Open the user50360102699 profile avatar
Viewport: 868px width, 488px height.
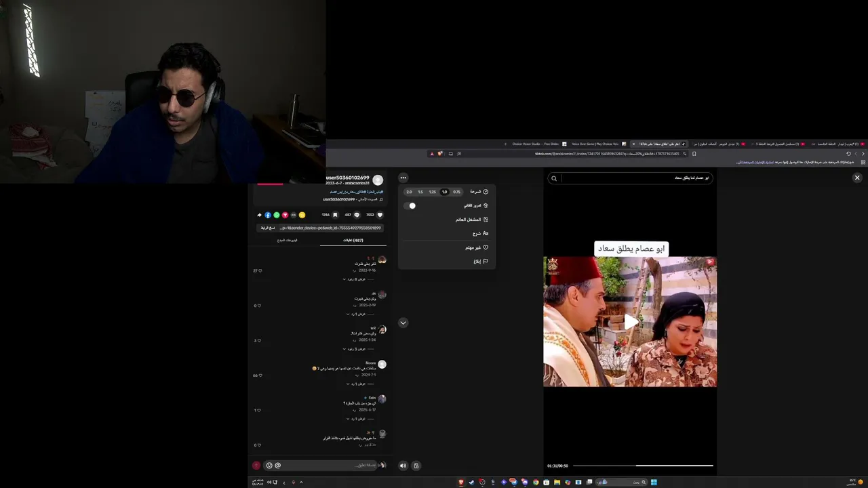pyautogui.click(x=378, y=180)
